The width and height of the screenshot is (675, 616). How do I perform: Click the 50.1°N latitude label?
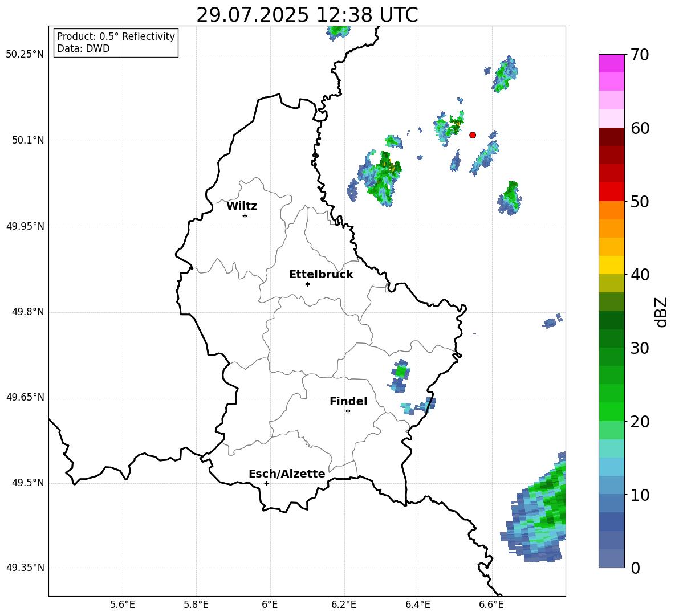[27, 140]
